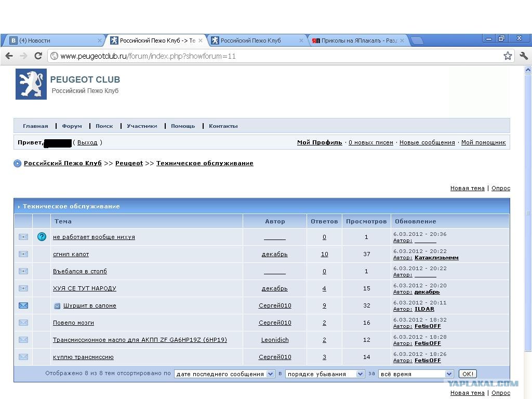Screen dimensions: 532x399
Task: Open last poster 'ILDAR' profile
Action: point(424,309)
